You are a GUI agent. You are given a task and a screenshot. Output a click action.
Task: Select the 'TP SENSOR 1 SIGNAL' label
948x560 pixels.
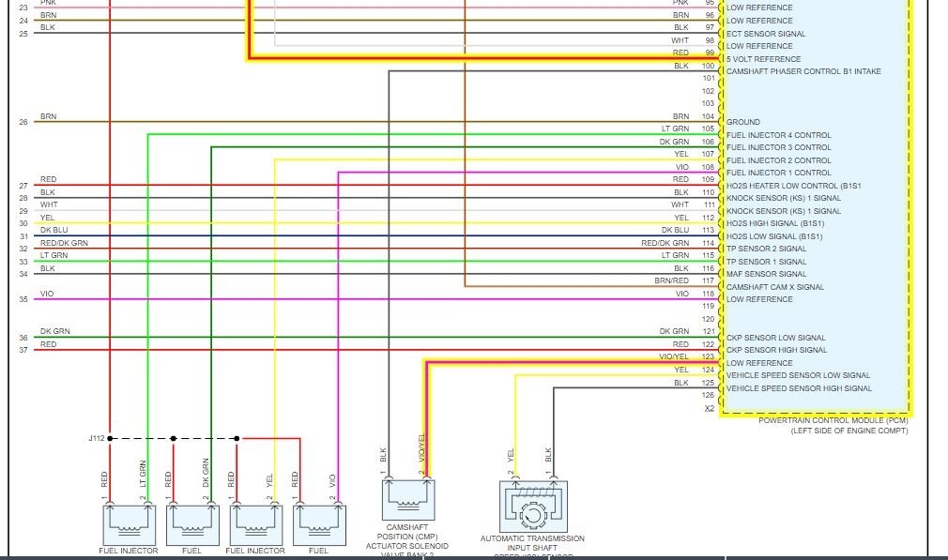[x=766, y=263]
